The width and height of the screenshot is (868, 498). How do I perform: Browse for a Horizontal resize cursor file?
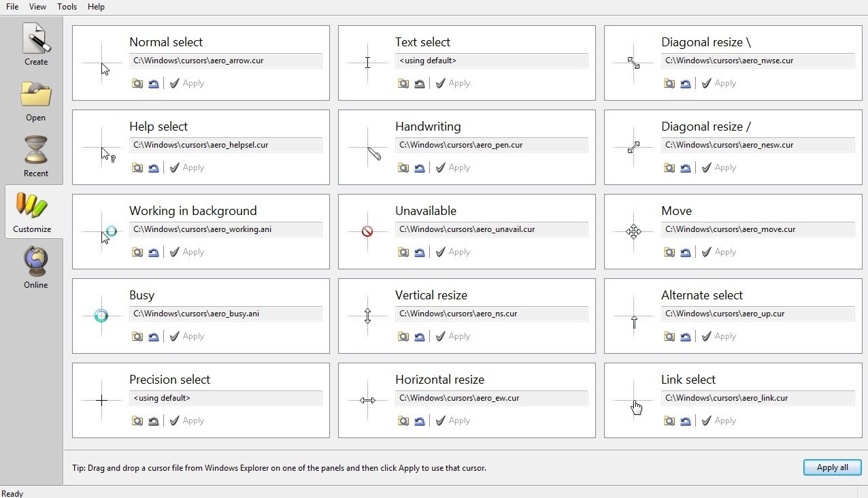[403, 420]
